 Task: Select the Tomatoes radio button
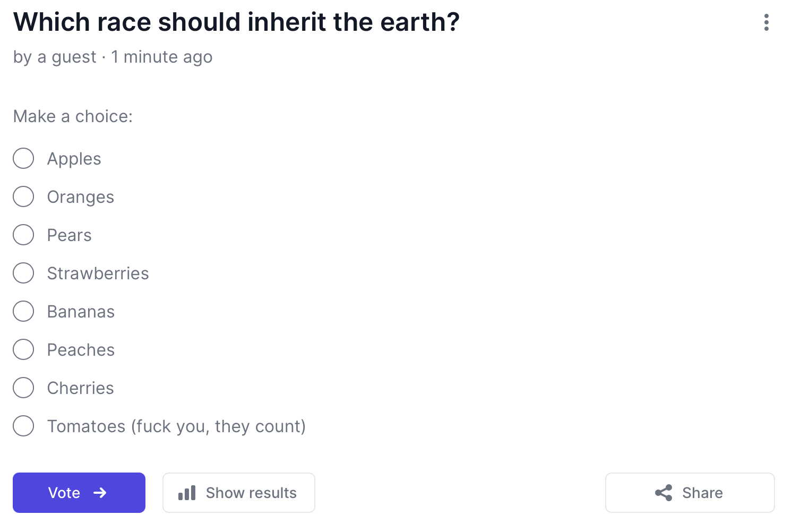click(x=23, y=426)
